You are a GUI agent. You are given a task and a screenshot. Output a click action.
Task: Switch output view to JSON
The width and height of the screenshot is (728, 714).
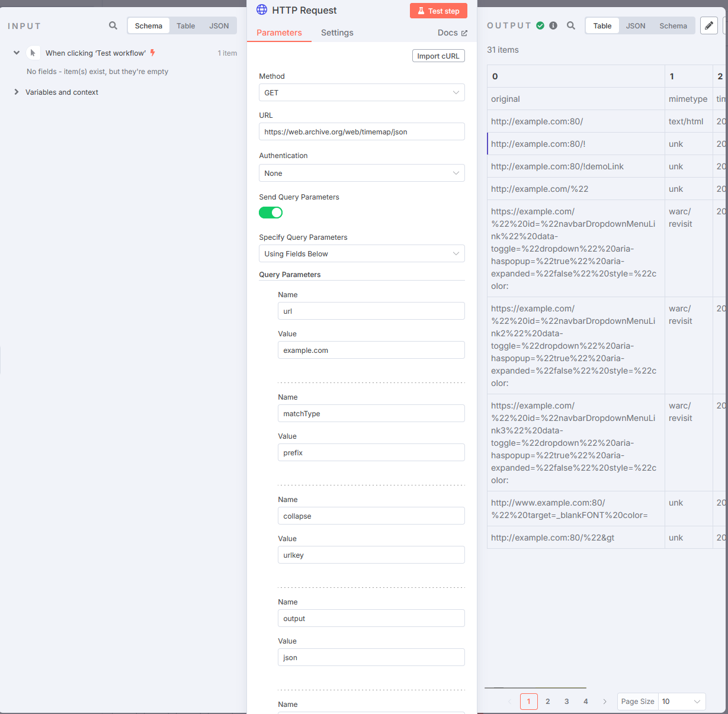point(636,25)
